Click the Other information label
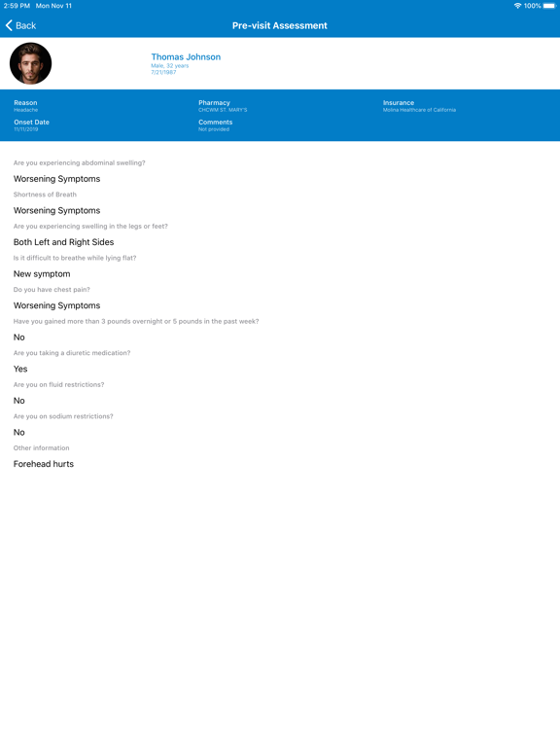 point(42,447)
